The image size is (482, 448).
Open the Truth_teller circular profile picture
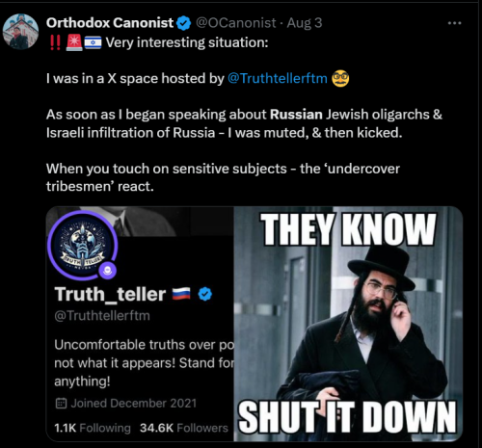pos(83,245)
